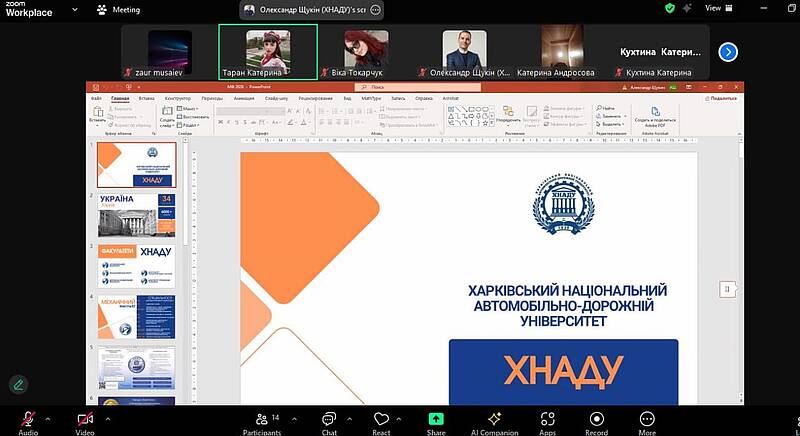
Task: Open the AI Companion panel
Action: pos(493,419)
